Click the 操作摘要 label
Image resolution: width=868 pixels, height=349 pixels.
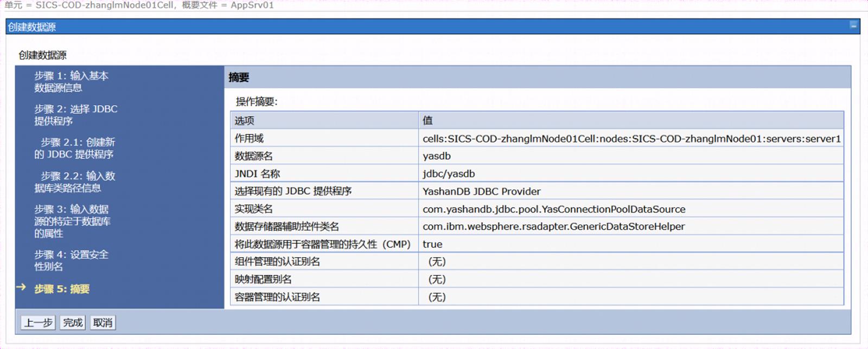tap(256, 101)
